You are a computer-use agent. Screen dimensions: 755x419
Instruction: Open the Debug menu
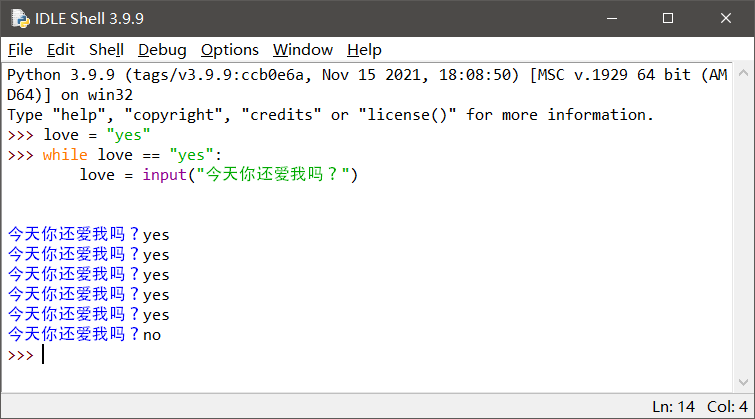click(x=162, y=50)
